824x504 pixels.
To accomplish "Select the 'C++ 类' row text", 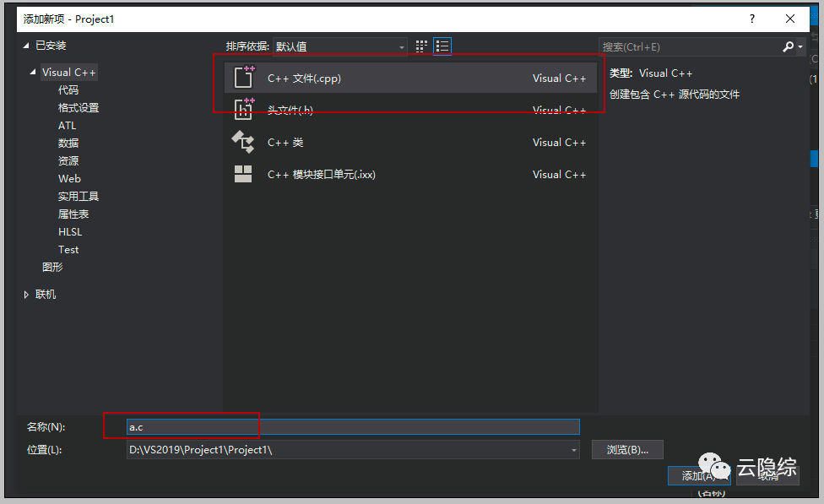I will click(285, 143).
